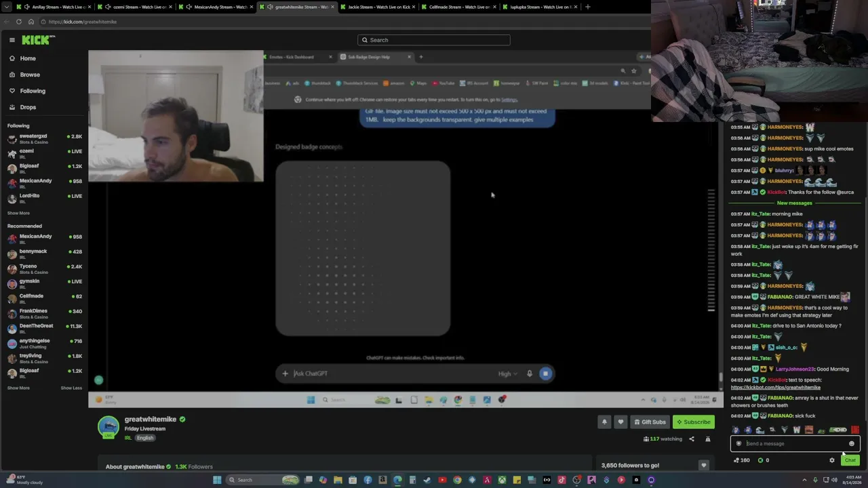This screenshot has width=868, height=488.
Task: Open DeenTheGreat in Recommended list
Action: (x=44, y=329)
